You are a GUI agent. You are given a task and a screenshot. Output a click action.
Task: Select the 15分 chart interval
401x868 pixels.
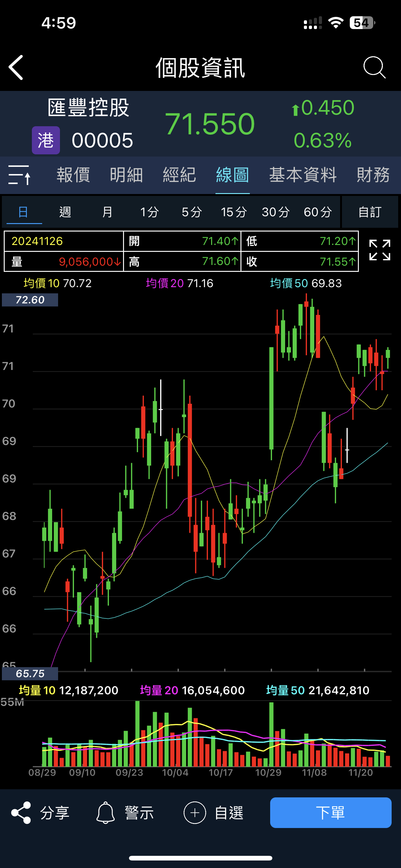coord(234,212)
